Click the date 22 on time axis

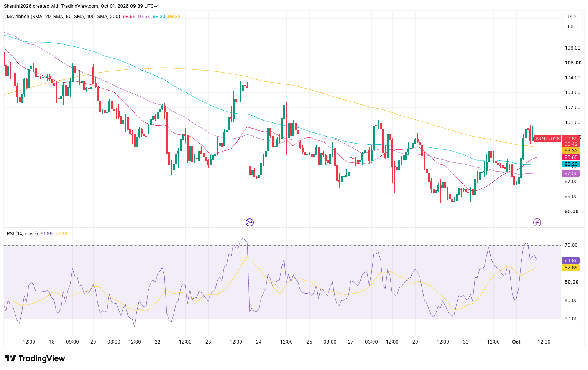click(x=158, y=342)
